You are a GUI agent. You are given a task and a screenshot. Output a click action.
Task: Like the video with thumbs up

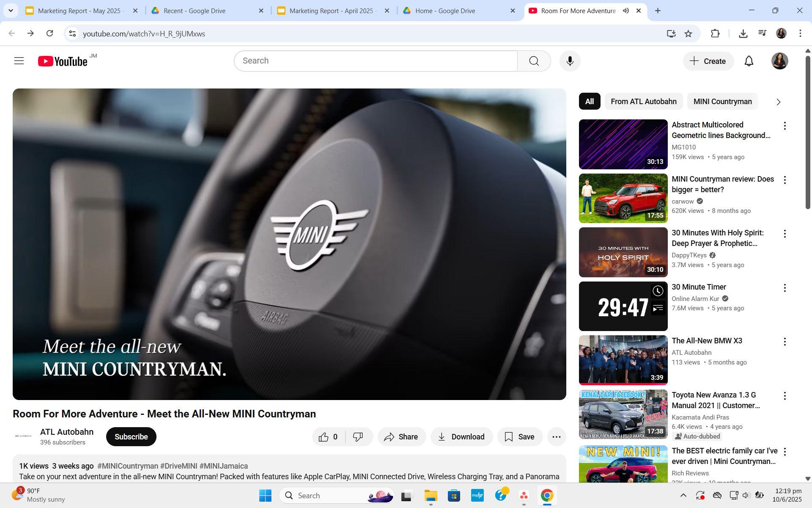point(324,437)
